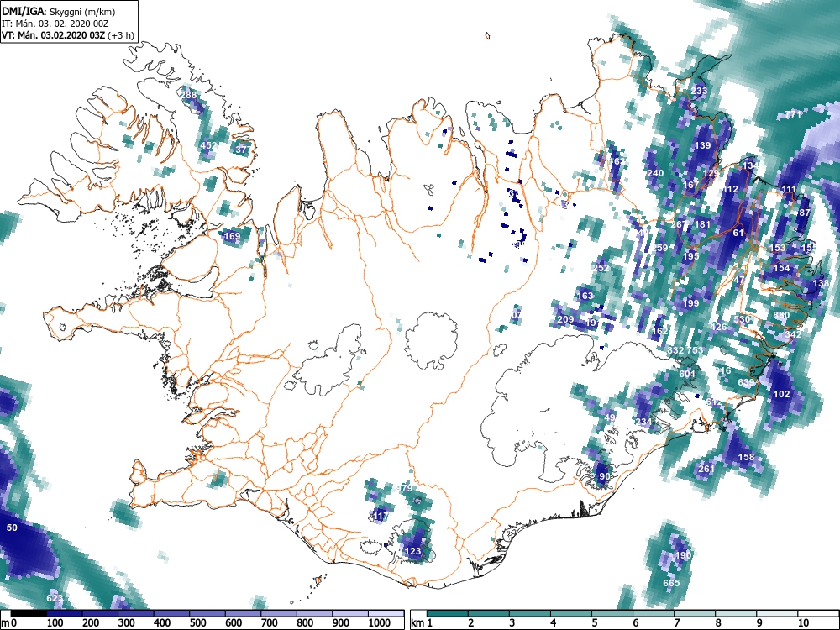Click visibility value '123' on southern glacier

click(412, 551)
